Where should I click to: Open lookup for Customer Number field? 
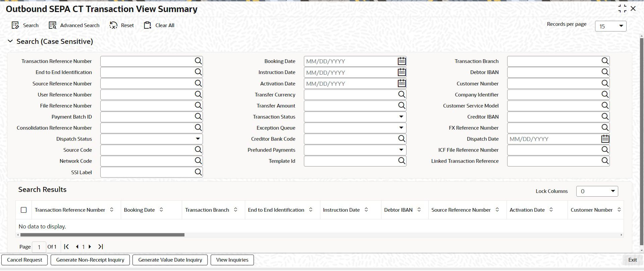point(605,83)
